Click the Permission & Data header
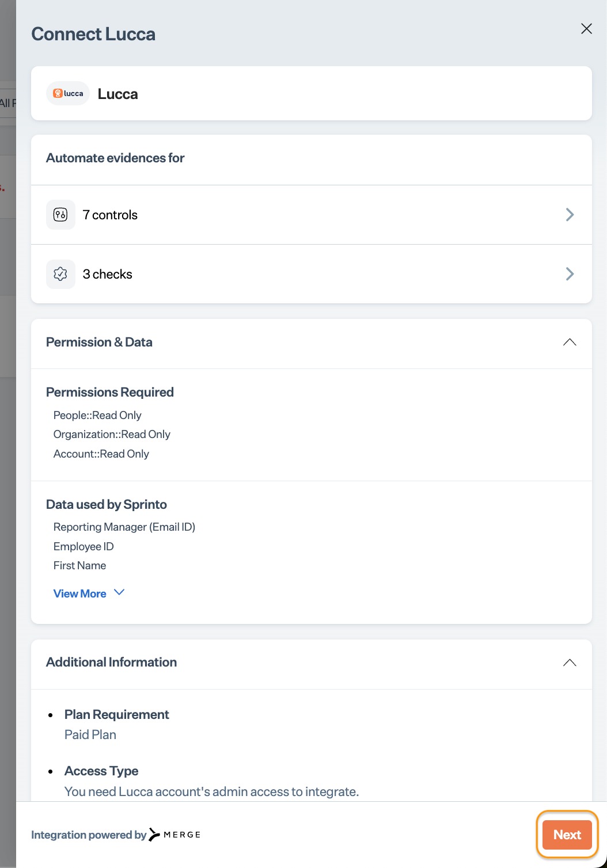The height and width of the screenshot is (868, 607). point(312,343)
